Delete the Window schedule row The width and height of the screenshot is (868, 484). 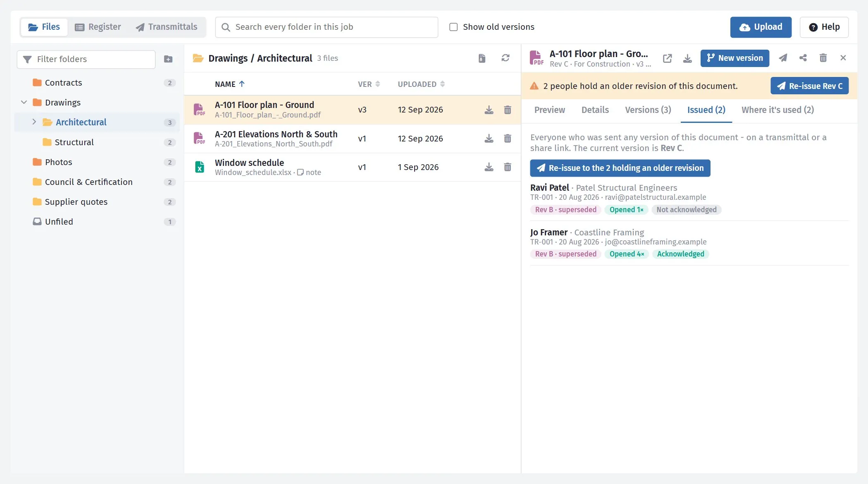[508, 167]
